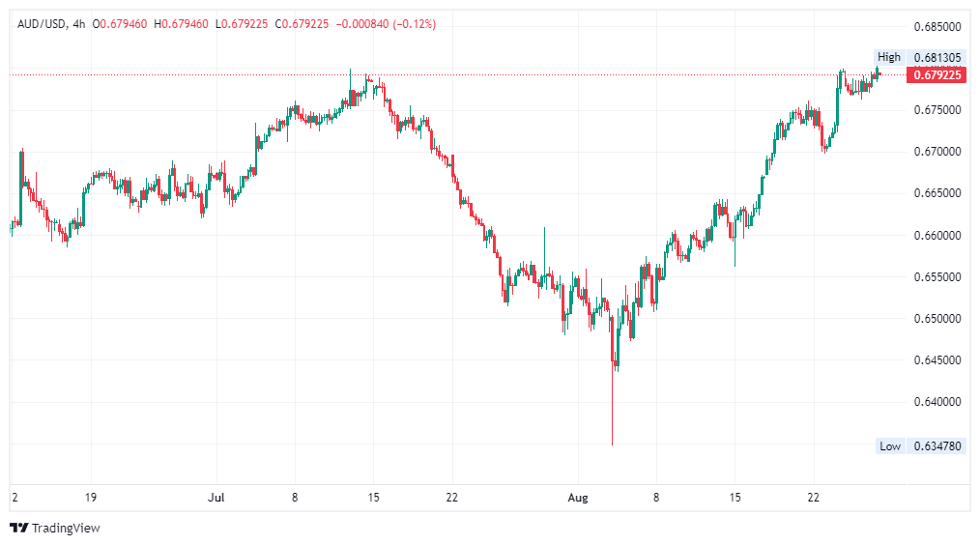Click the High label badge
980x545 pixels.
tap(888, 57)
